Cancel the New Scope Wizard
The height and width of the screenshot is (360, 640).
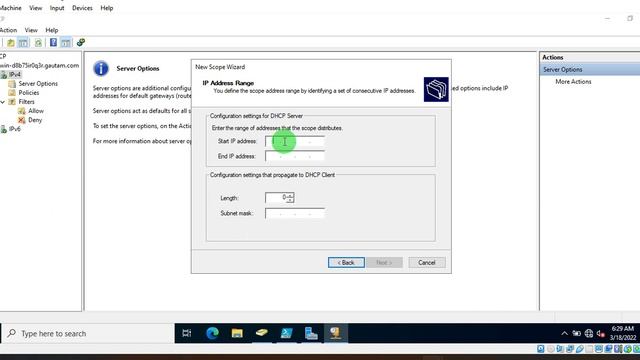pos(427,262)
